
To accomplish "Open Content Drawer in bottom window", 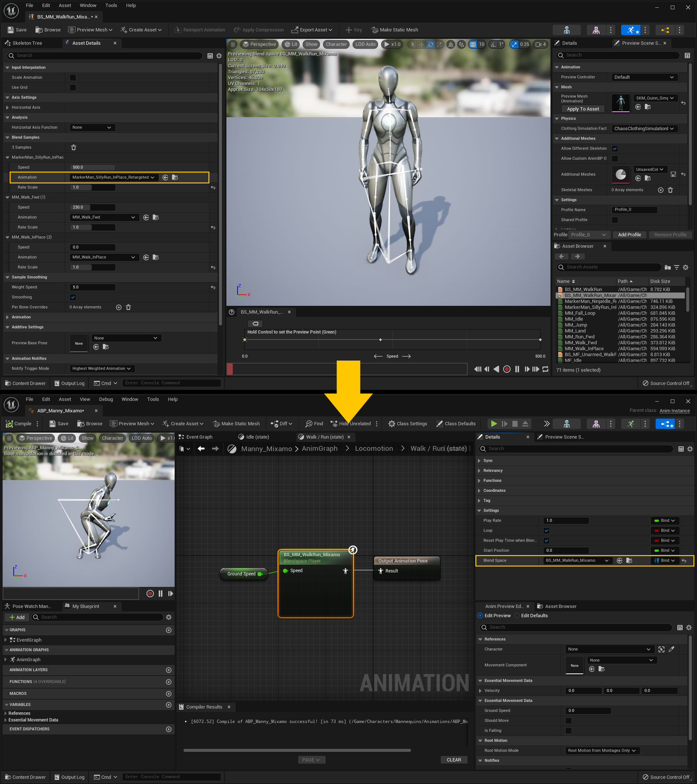I will [25, 777].
